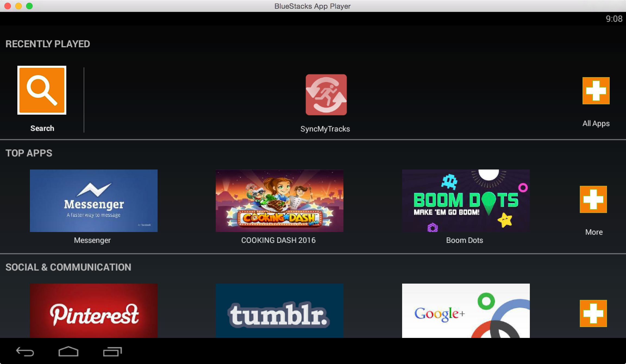
Task: Open the orange Search magnifier icon
Action: (x=42, y=90)
